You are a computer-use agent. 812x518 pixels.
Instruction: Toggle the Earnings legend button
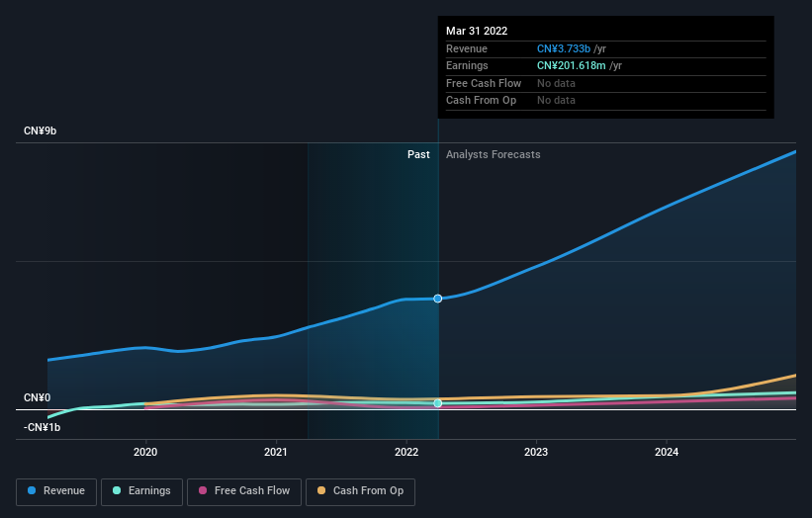coord(141,491)
